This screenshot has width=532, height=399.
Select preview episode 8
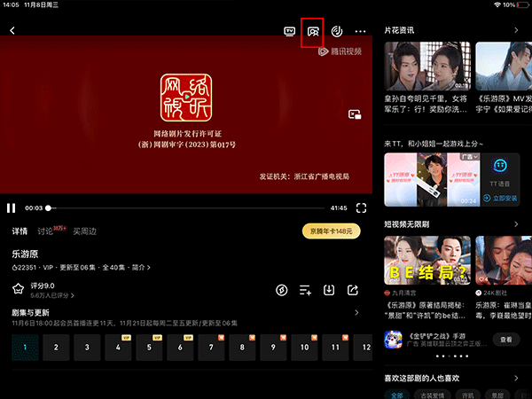242,347
